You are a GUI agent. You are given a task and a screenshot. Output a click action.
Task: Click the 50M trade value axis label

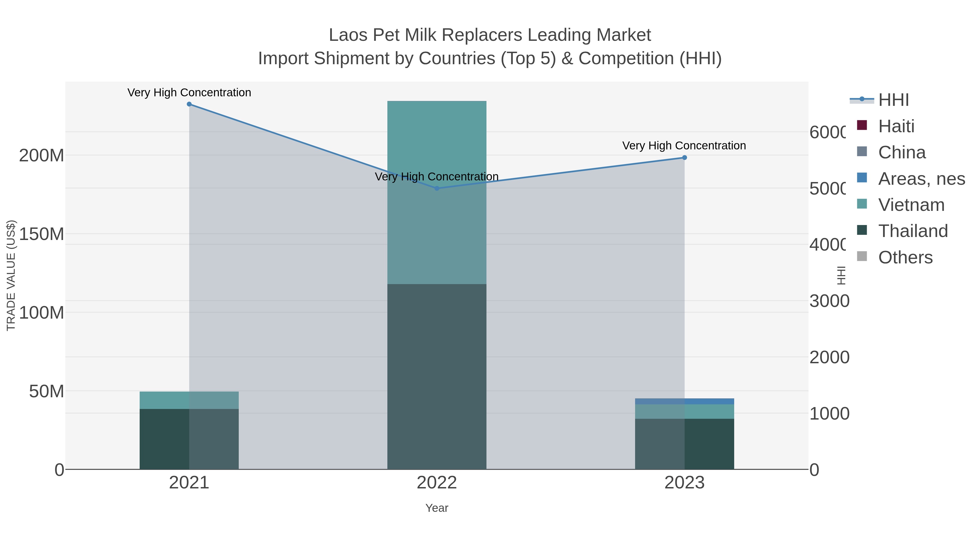point(46,391)
